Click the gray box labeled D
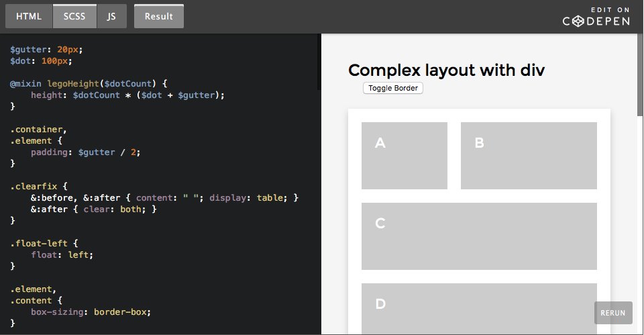Image resolution: width=644 pixels, height=335 pixels. [x=479, y=309]
